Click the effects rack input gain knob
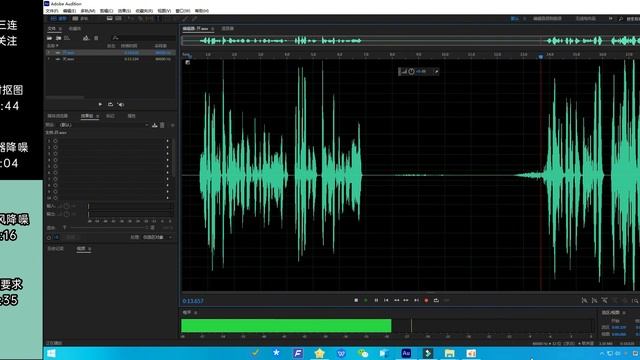 (67, 206)
